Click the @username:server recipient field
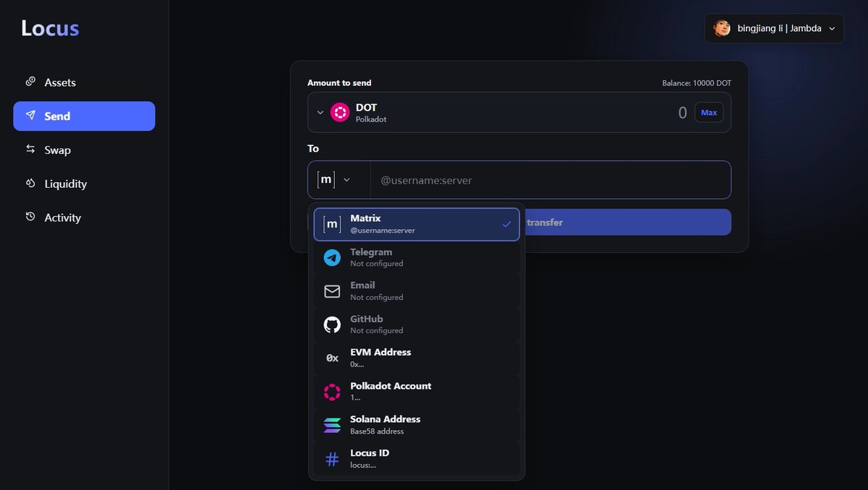Viewport: 868px width, 490px height. (550, 180)
